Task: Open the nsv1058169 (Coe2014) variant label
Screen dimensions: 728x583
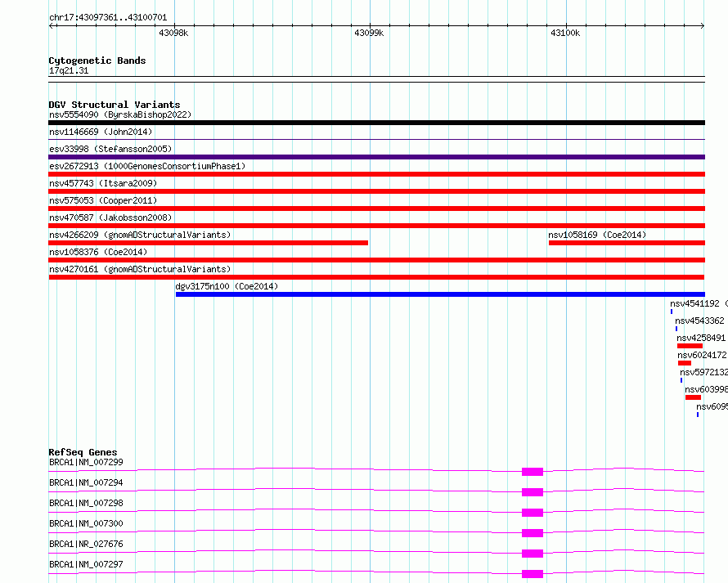Action: (597, 235)
